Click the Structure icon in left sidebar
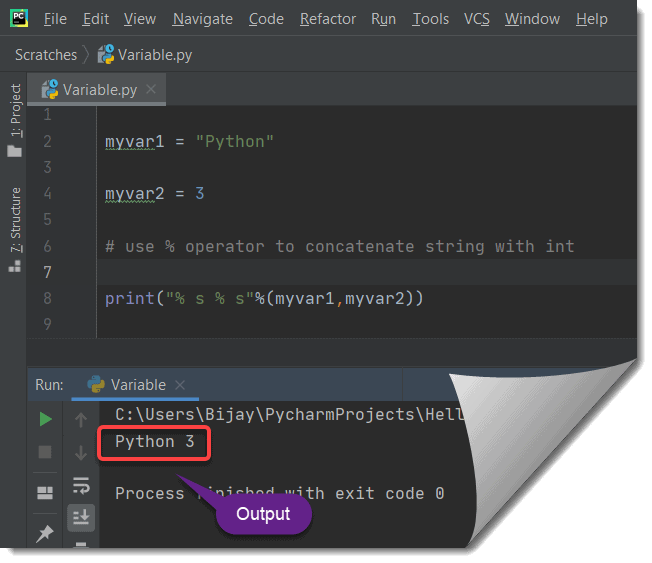 [x=15, y=266]
